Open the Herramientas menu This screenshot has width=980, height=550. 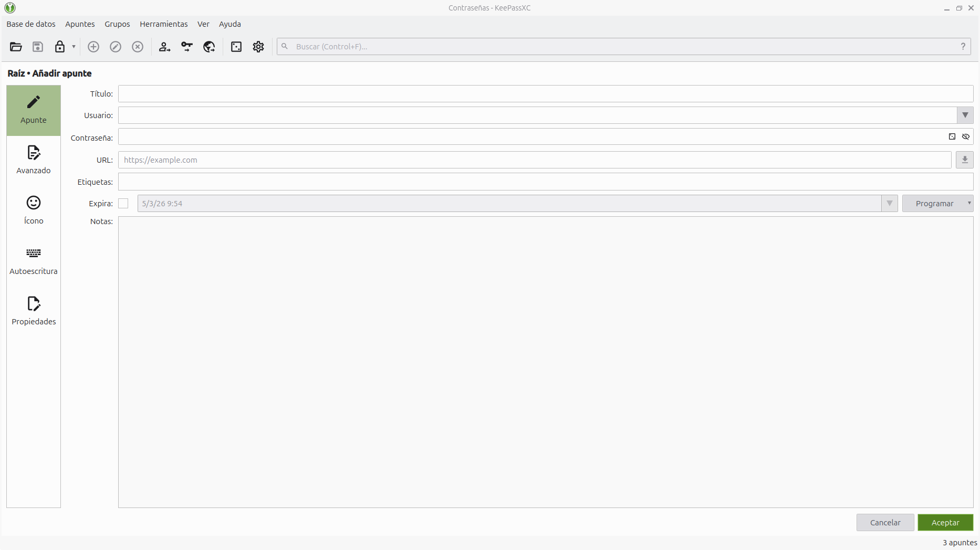(x=164, y=24)
